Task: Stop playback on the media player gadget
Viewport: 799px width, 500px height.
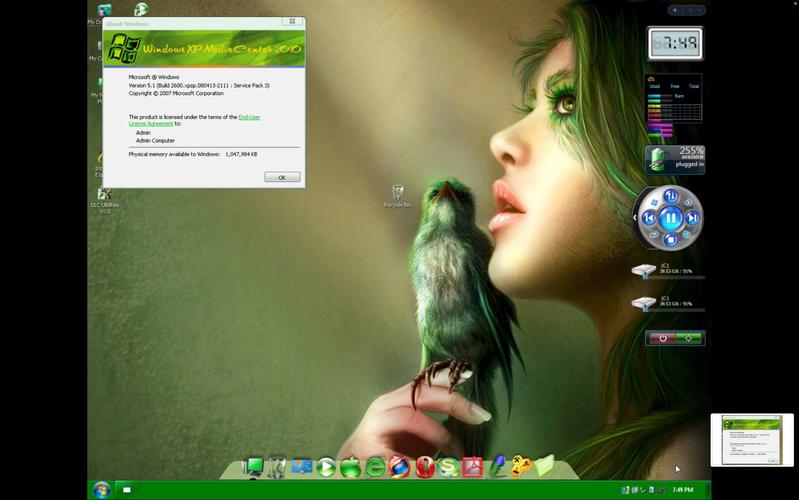Action: pos(671,240)
